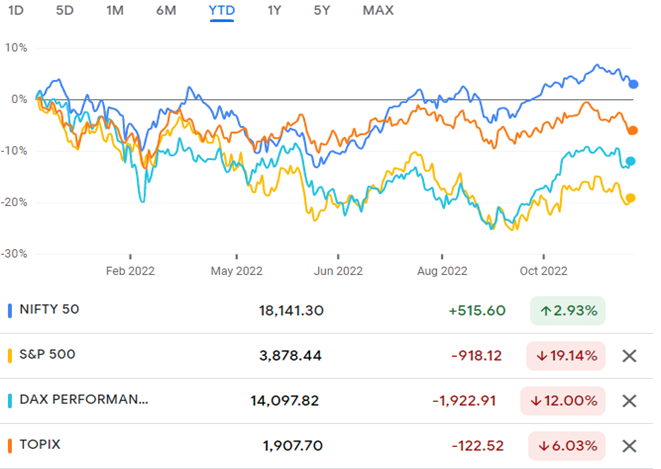Click the orange TOPIX end-point dot on chart
This screenshot has width=661, height=469.
[632, 131]
